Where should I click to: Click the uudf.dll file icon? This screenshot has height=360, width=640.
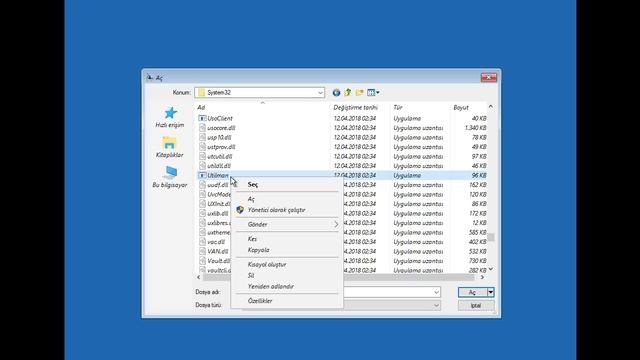202,185
